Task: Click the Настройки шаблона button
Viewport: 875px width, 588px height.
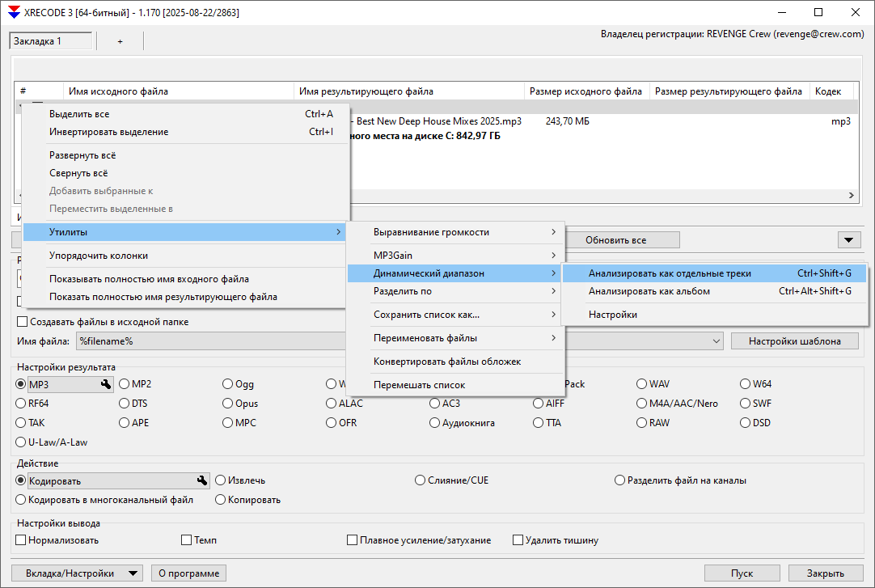Action: 795,341
